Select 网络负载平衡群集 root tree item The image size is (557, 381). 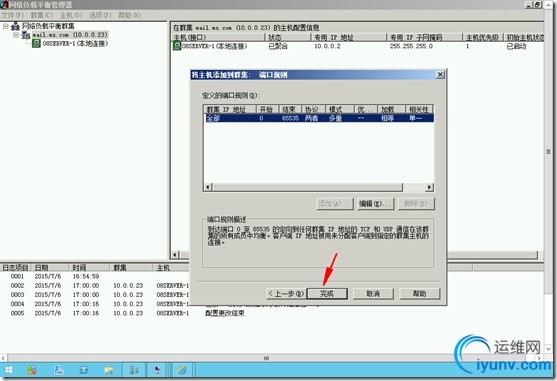pos(48,26)
